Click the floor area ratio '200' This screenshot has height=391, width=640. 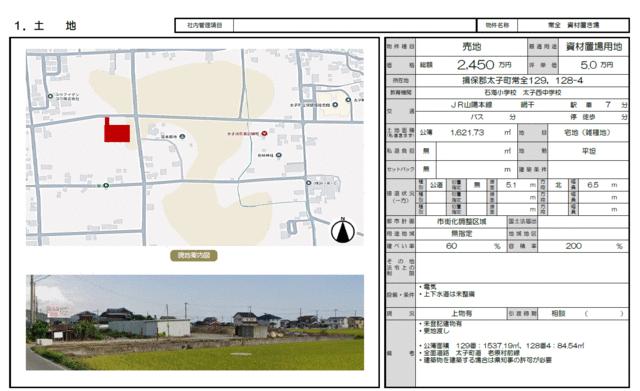pos(573,246)
